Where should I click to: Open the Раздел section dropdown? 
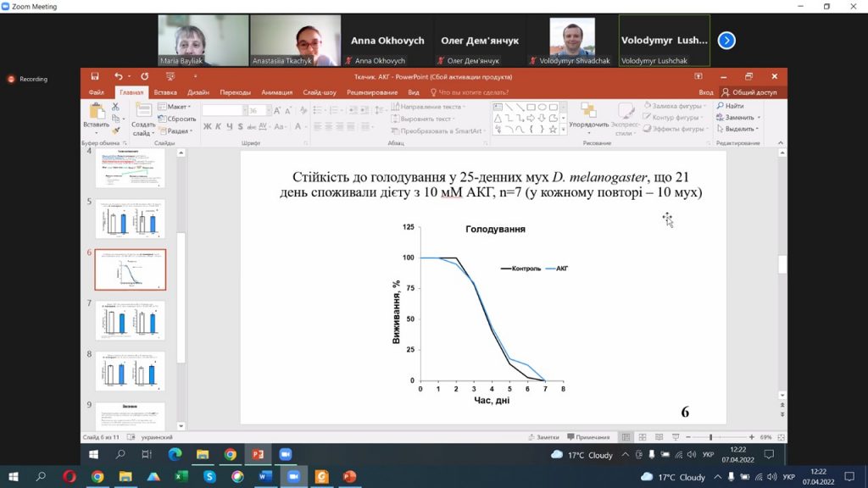175,131
